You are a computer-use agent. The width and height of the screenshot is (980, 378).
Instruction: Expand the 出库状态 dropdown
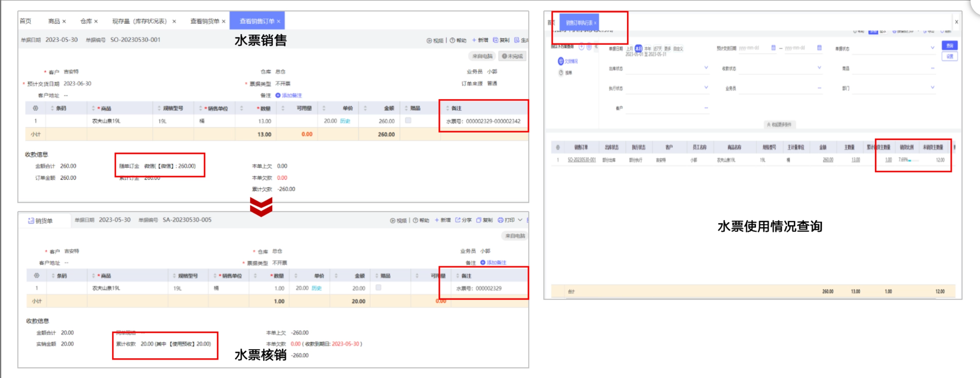[706, 68]
